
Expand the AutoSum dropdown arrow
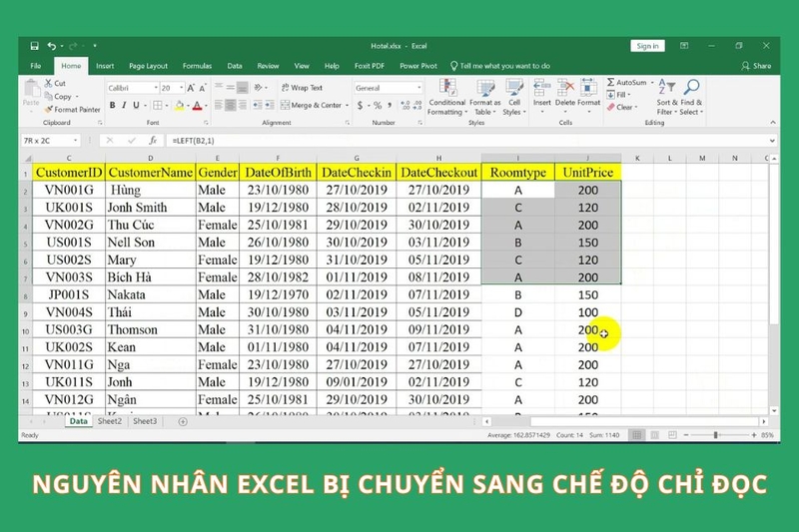click(x=652, y=82)
